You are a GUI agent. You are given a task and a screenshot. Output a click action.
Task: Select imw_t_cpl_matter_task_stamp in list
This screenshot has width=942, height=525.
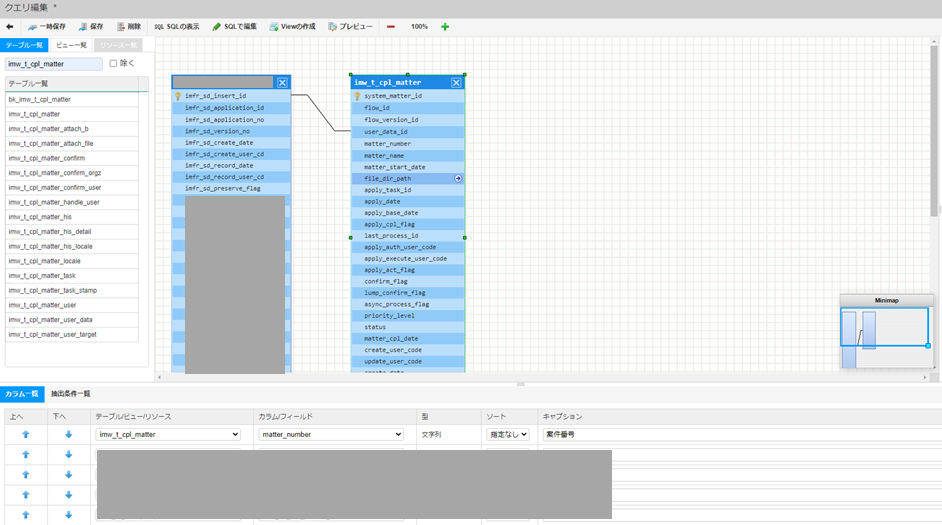[x=72, y=291]
